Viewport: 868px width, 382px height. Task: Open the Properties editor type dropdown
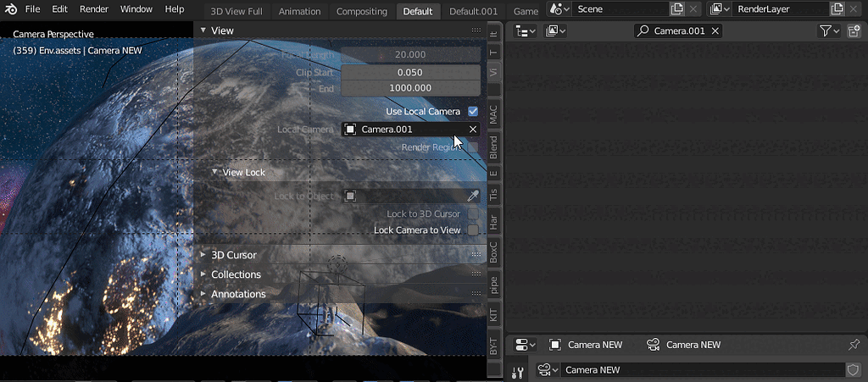[526, 345]
